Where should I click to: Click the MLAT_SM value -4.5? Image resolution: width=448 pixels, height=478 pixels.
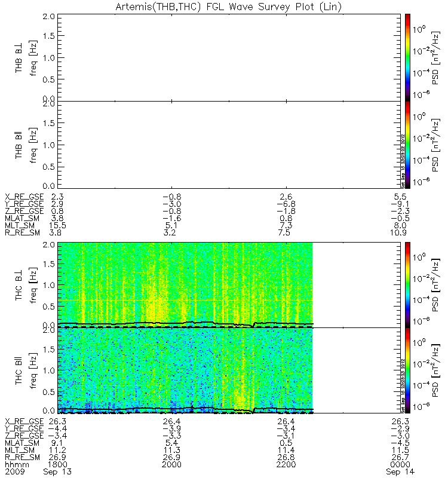point(400,443)
